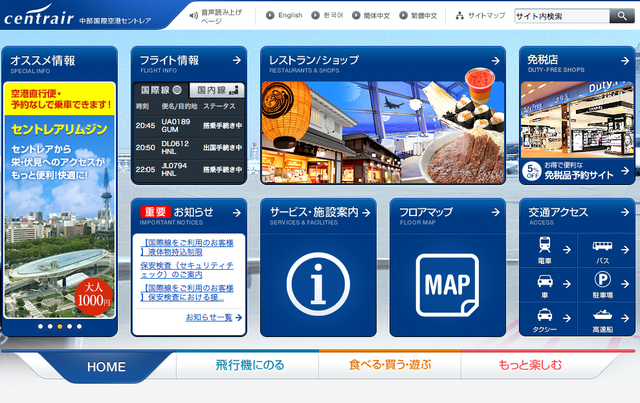This screenshot has height=403, width=640.
Task: Open the car access icon
Action: pos(545,281)
